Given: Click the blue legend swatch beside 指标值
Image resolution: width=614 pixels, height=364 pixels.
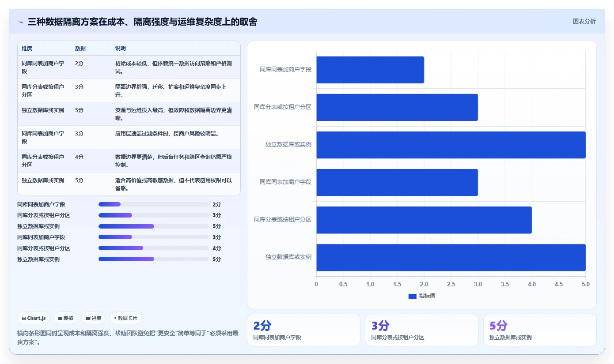Looking at the screenshot, I should [x=413, y=296].
